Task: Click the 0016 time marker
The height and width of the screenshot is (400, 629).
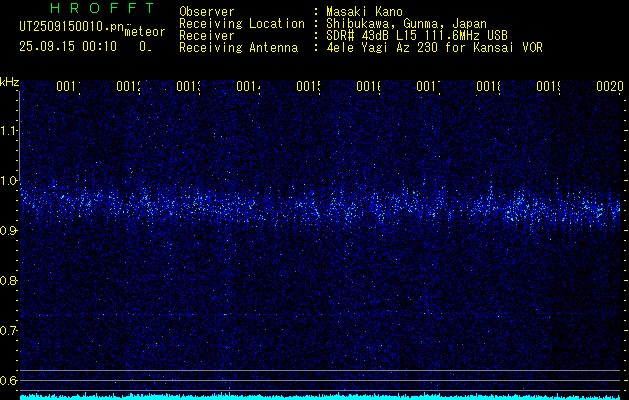Action: [x=369, y=86]
